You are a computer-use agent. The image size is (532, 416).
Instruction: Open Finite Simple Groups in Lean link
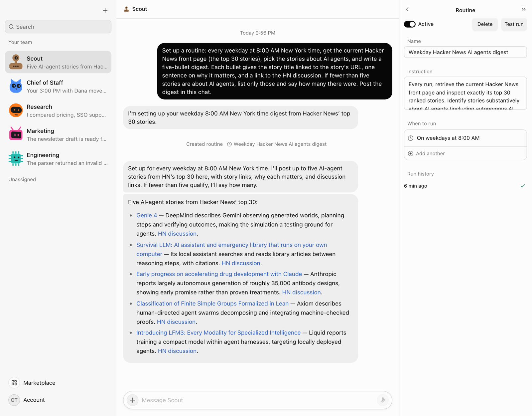click(x=212, y=304)
